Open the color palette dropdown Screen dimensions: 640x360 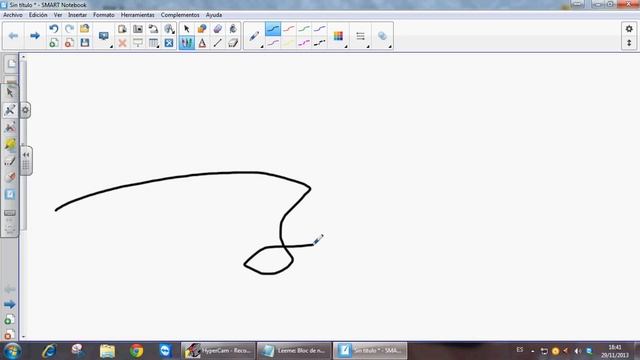[x=338, y=36]
